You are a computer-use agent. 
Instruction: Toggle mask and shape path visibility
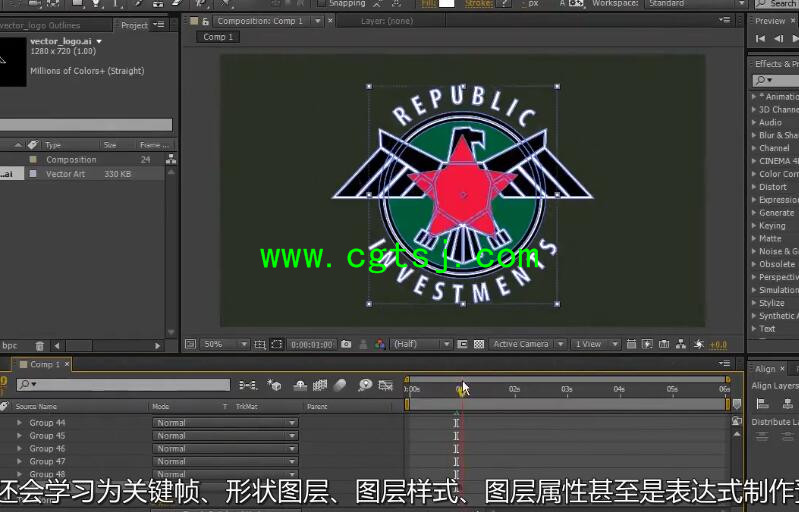coord(277,344)
